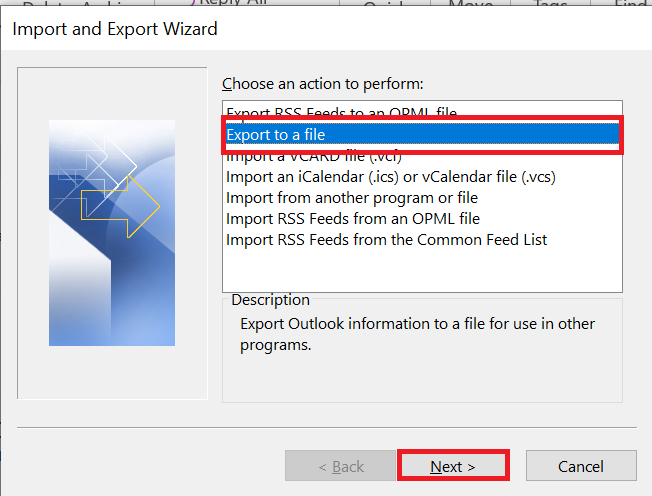Cancel the Import and Export Wizard
This screenshot has width=652, height=496.
point(581,466)
